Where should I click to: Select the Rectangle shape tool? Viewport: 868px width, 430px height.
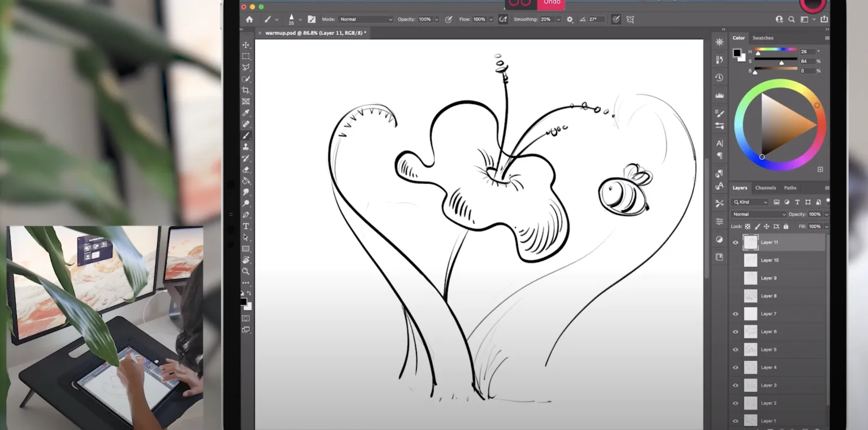coord(246,249)
